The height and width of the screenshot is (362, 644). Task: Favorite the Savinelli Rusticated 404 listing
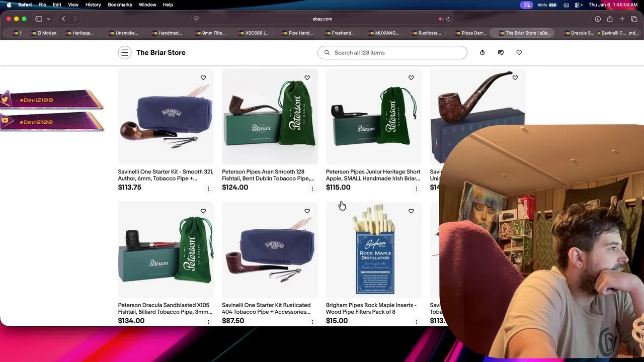click(x=307, y=211)
